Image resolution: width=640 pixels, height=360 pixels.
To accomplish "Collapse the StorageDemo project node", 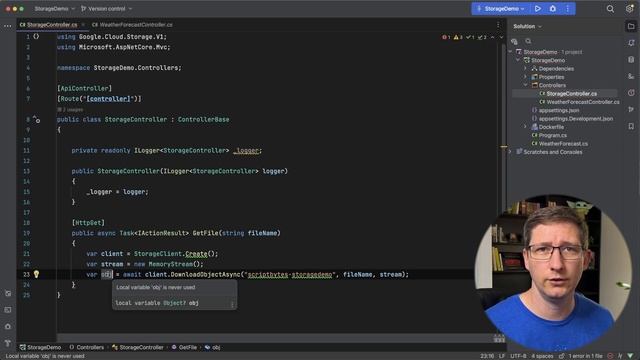I will point(518,60).
